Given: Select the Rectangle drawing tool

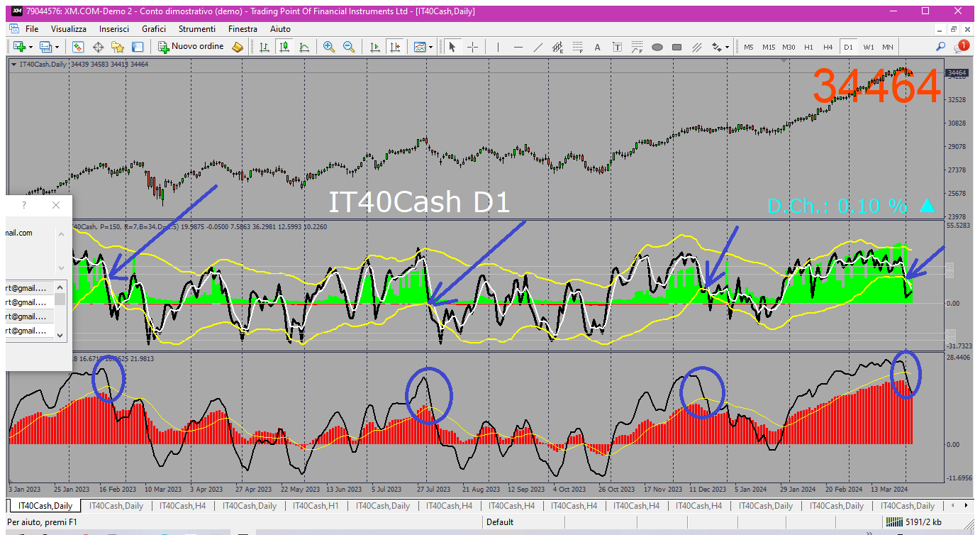Looking at the screenshot, I should pyautogui.click(x=677, y=47).
